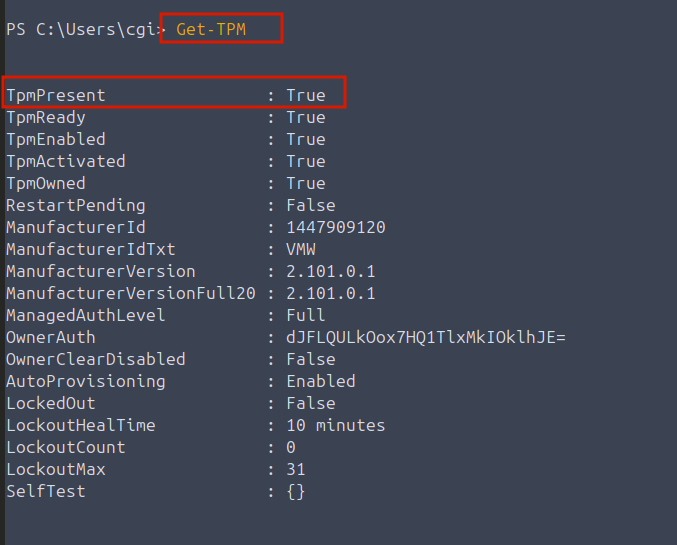This screenshot has width=677, height=545.
Task: Click the SelfTest empty braces value
Action: point(295,491)
